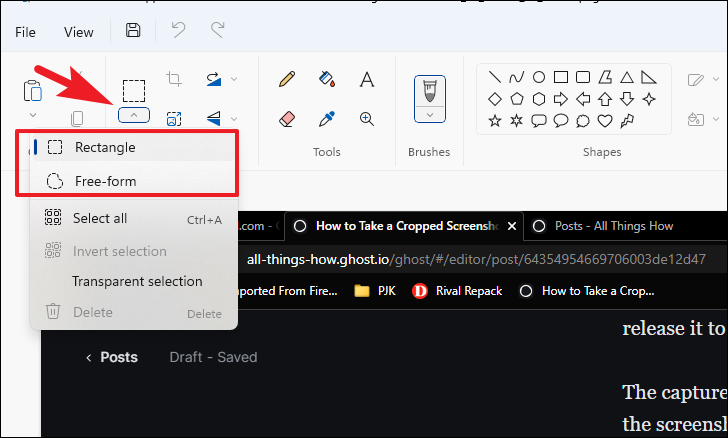Click the Undo arrow

(x=178, y=31)
